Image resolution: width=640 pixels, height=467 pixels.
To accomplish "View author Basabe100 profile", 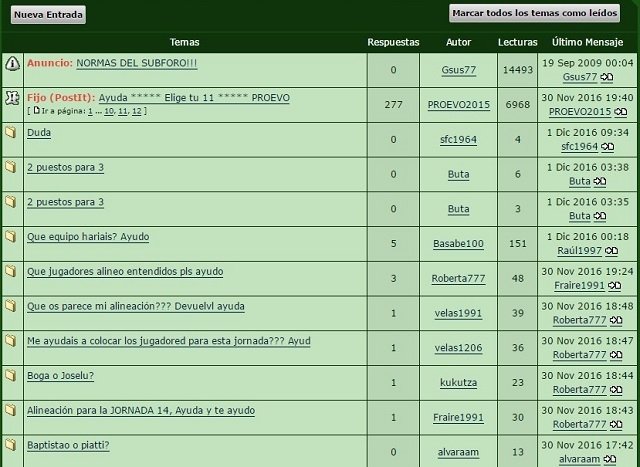I will pos(458,244).
